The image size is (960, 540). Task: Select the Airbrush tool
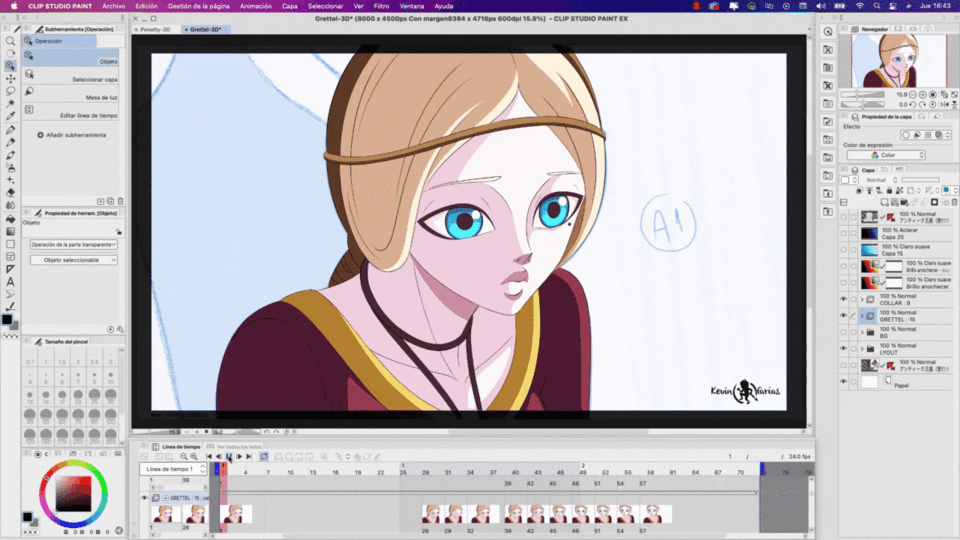10,168
